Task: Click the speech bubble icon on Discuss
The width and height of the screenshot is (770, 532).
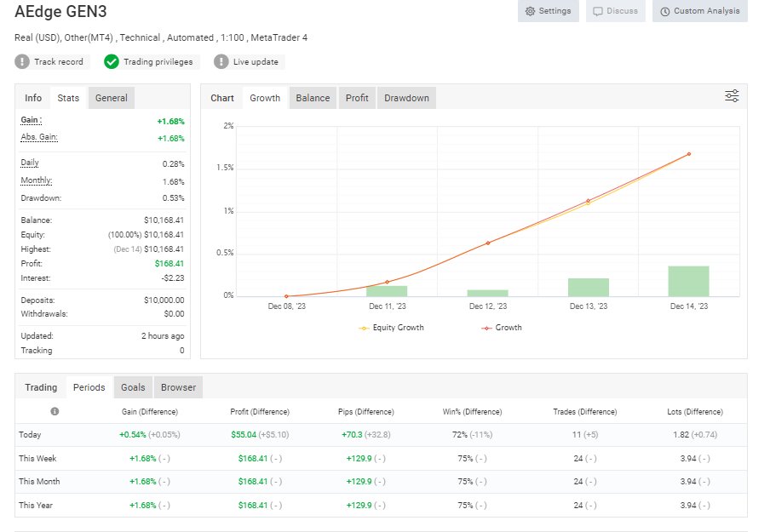Action: click(x=597, y=11)
